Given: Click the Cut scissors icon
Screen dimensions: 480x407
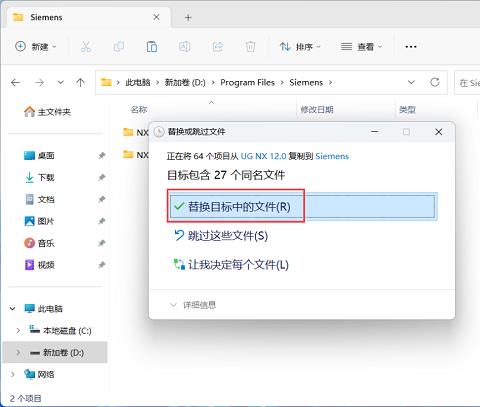Looking at the screenshot, I should pyautogui.click(x=86, y=47).
